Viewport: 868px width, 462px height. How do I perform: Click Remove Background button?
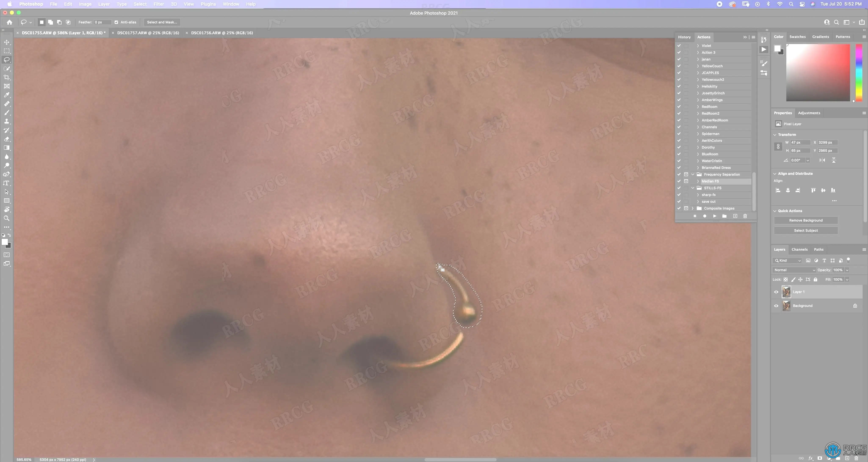tap(806, 220)
